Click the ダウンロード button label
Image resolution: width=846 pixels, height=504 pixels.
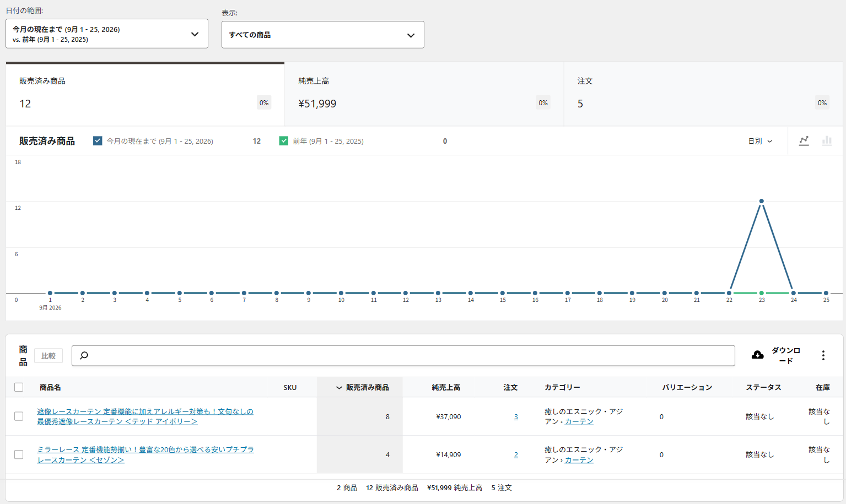(786, 355)
